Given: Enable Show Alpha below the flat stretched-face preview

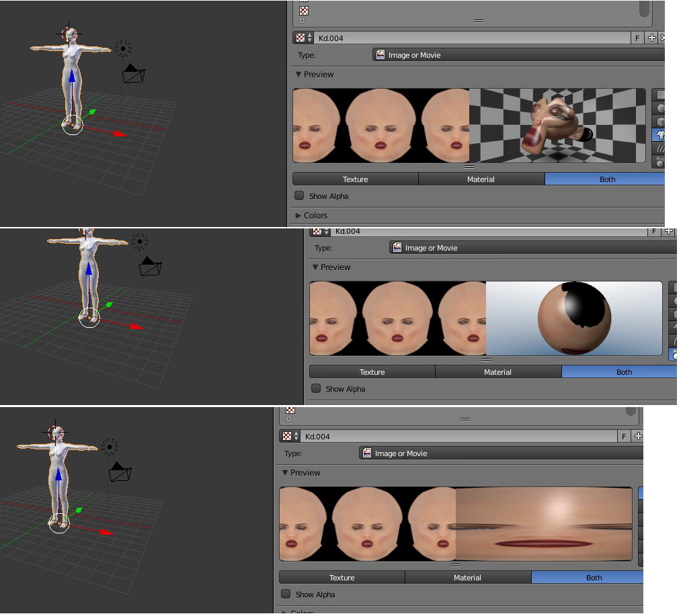Looking at the screenshot, I should tap(286, 594).
